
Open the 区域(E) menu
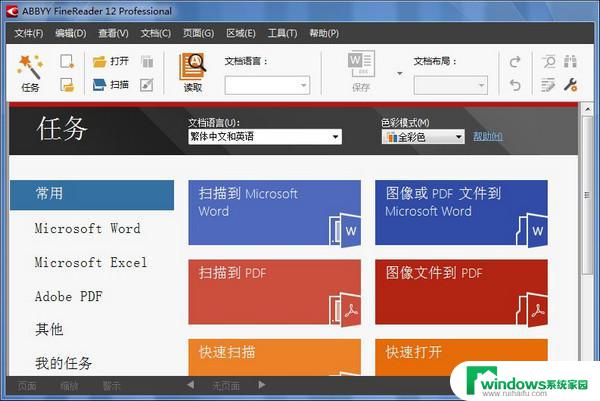tap(241, 33)
